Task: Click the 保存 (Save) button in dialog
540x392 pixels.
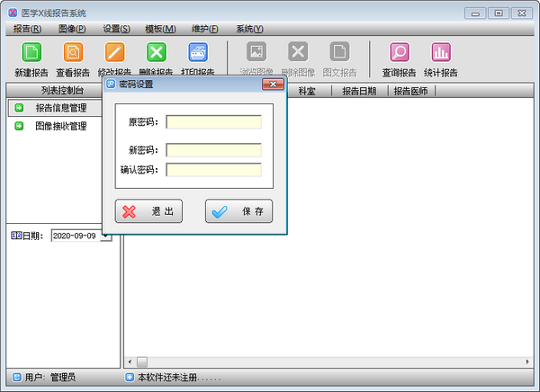Action: pyautogui.click(x=238, y=211)
